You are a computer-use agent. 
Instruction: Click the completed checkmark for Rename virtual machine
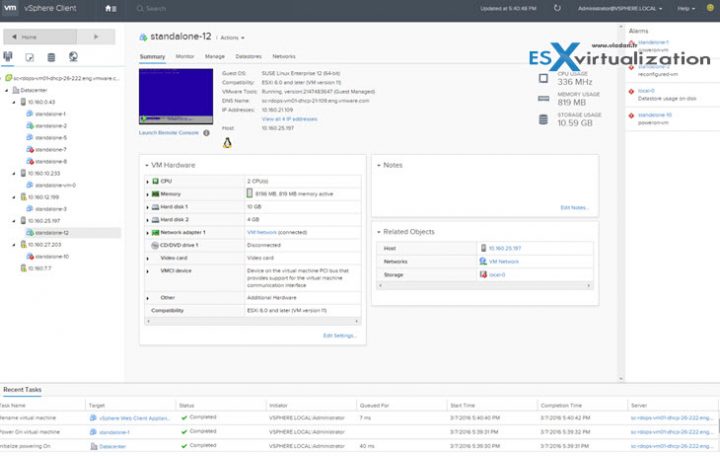(x=184, y=417)
